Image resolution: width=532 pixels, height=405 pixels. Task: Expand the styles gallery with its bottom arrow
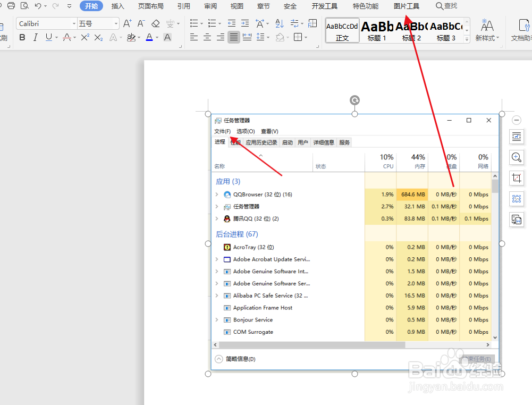(467, 39)
